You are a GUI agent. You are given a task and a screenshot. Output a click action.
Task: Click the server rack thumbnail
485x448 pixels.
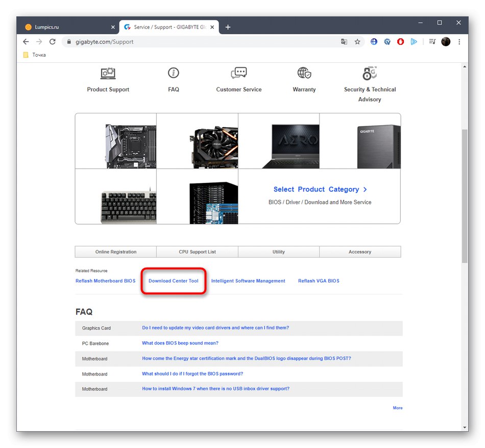(x=198, y=197)
